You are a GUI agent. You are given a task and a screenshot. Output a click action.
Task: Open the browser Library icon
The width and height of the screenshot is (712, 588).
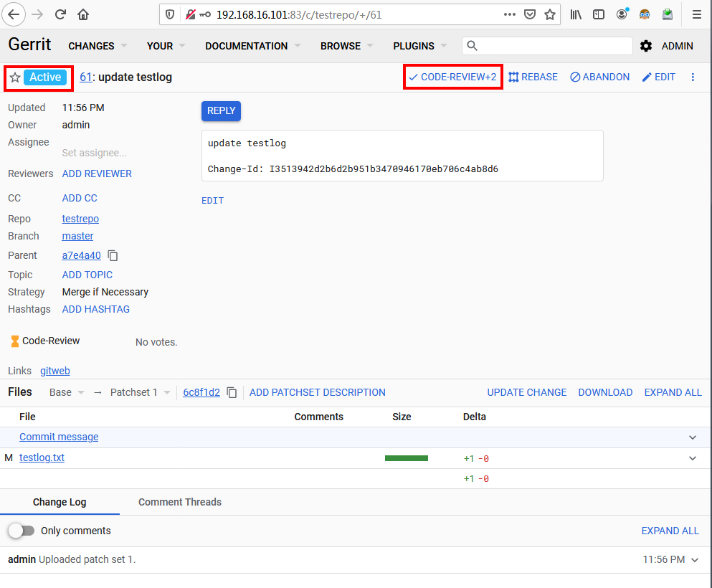click(576, 14)
